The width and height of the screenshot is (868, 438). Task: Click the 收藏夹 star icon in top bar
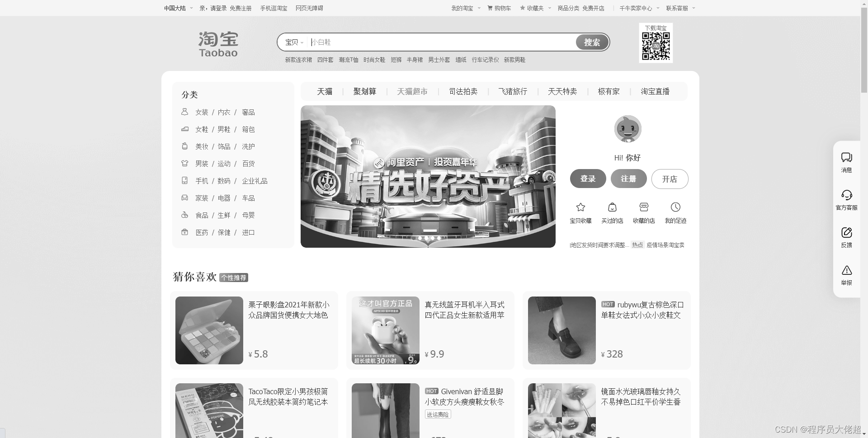pos(523,8)
